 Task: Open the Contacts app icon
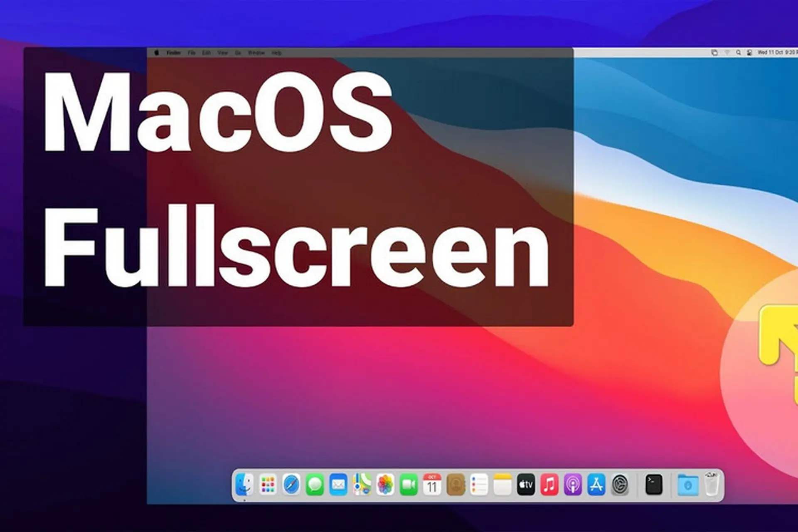456,485
